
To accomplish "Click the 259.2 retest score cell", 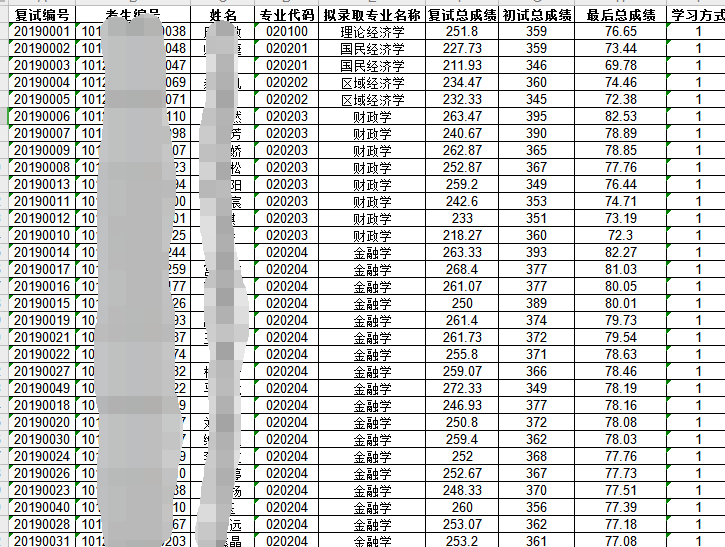I will point(462,184).
